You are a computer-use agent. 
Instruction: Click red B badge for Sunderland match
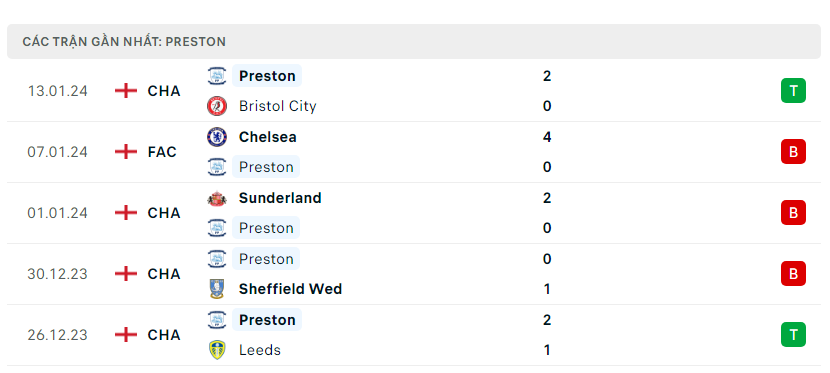tap(793, 213)
